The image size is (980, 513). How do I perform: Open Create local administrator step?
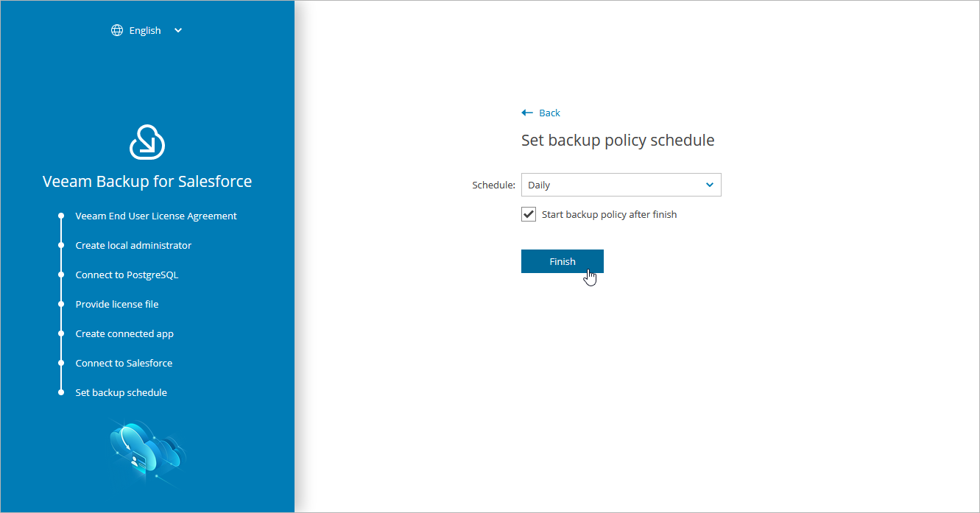point(133,245)
